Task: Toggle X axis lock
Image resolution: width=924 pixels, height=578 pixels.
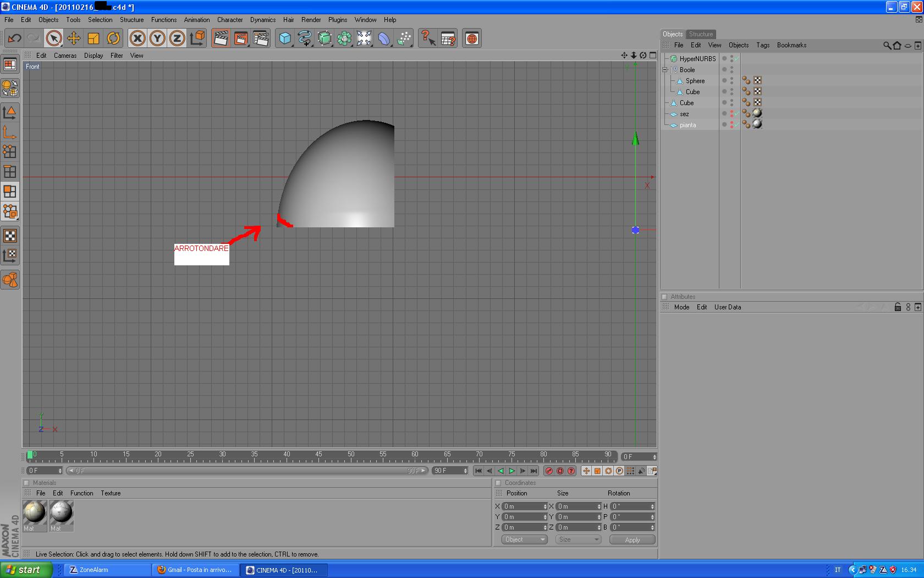Action: [137, 39]
